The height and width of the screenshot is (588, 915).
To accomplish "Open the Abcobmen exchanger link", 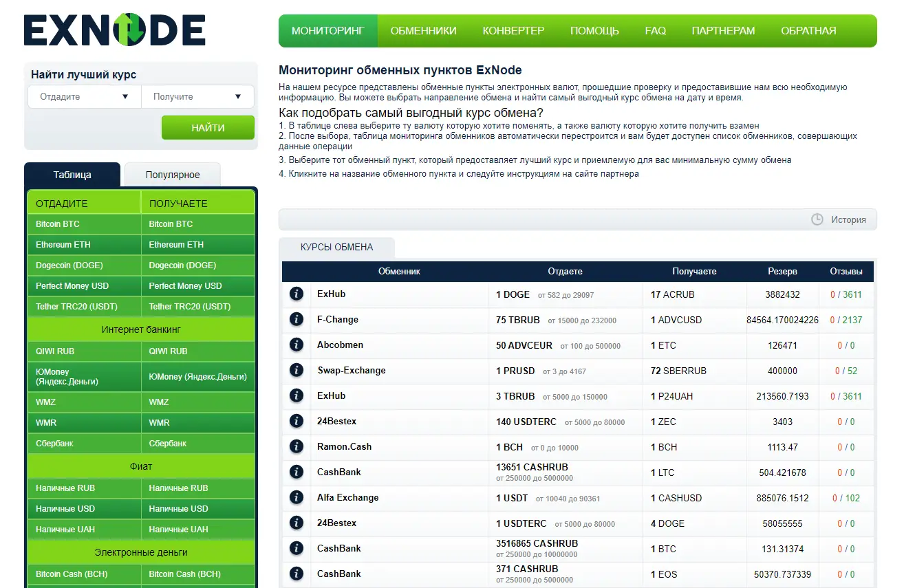I will (340, 345).
